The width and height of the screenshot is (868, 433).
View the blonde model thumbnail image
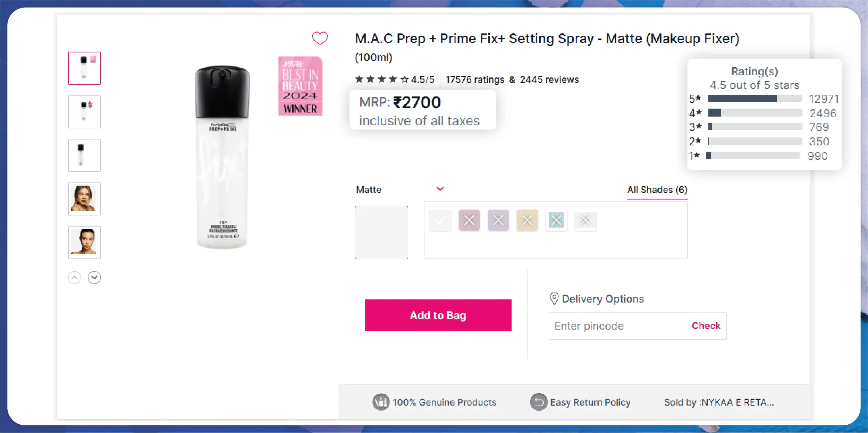click(84, 199)
